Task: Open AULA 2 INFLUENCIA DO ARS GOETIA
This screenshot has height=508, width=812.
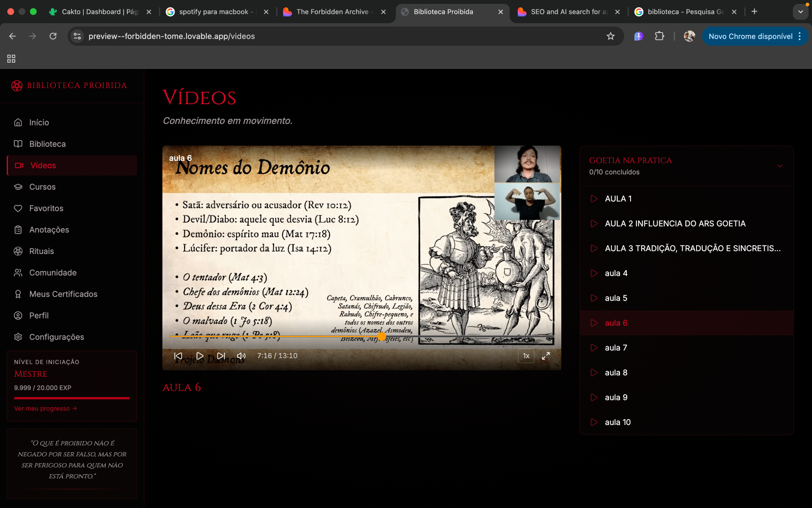Action: point(687,224)
